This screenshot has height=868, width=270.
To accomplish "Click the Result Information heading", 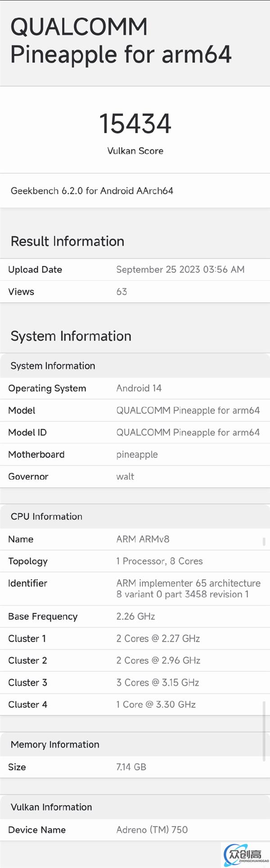I will coord(67,241).
